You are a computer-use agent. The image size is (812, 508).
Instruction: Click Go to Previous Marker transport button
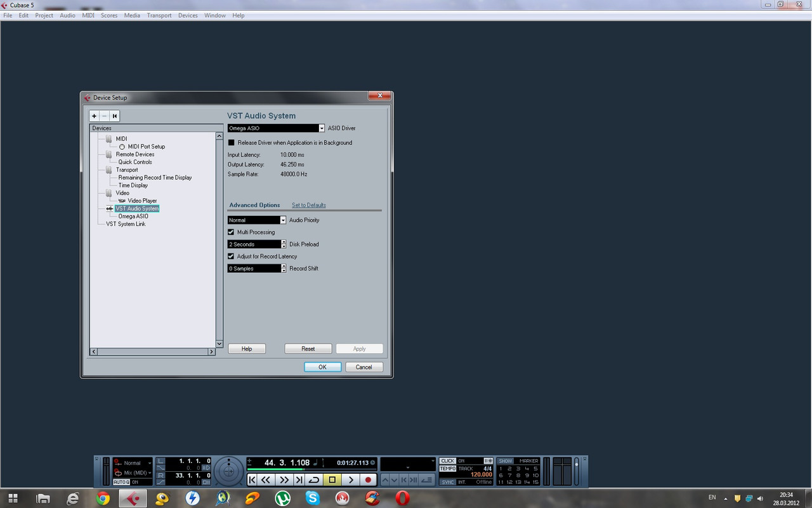pyautogui.click(x=252, y=480)
